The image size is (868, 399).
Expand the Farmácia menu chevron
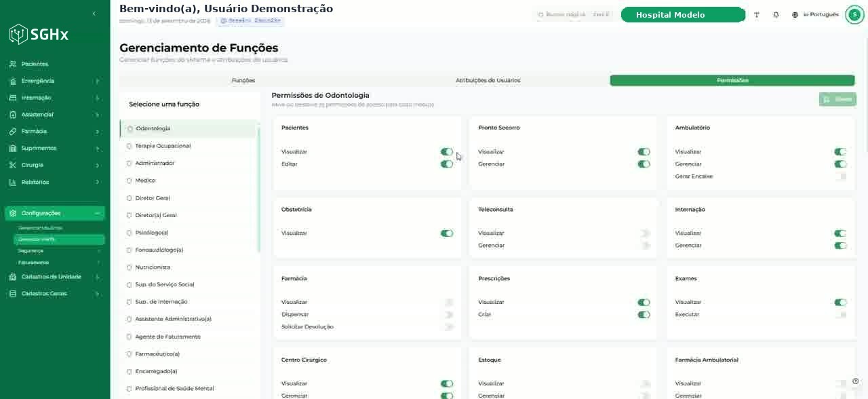click(x=97, y=132)
